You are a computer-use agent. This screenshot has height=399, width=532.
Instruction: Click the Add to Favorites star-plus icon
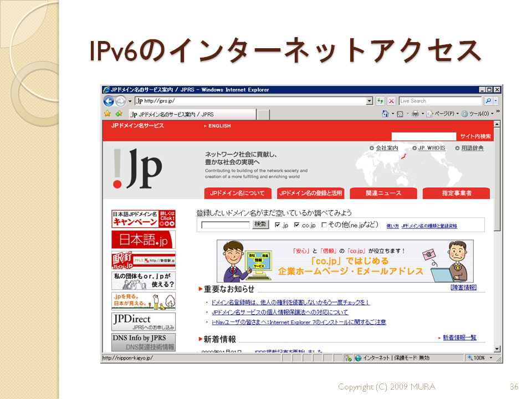click(x=119, y=114)
